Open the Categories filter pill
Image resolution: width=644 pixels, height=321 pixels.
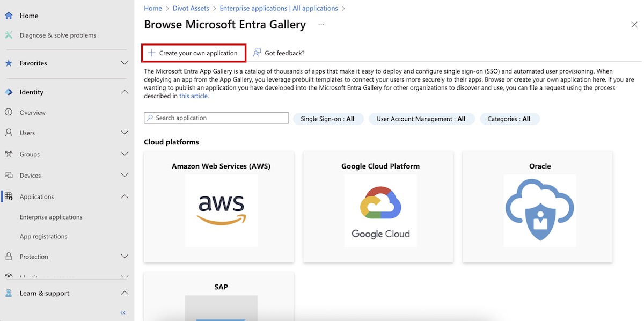[509, 119]
